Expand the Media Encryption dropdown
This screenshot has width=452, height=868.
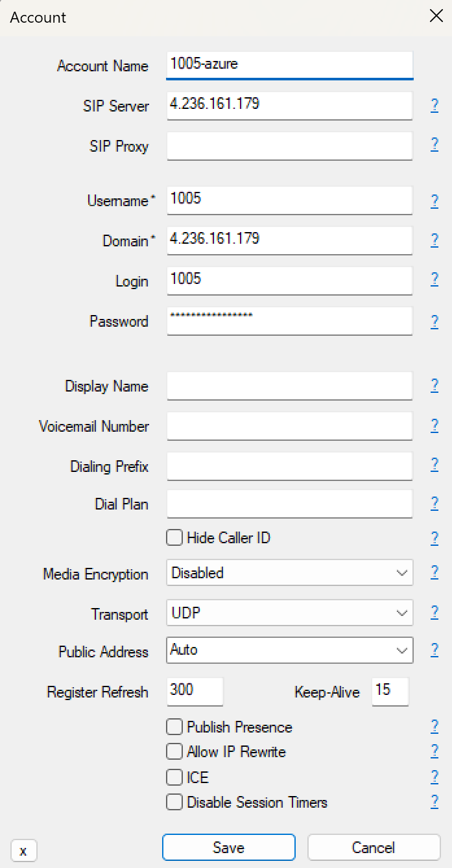coord(289,573)
